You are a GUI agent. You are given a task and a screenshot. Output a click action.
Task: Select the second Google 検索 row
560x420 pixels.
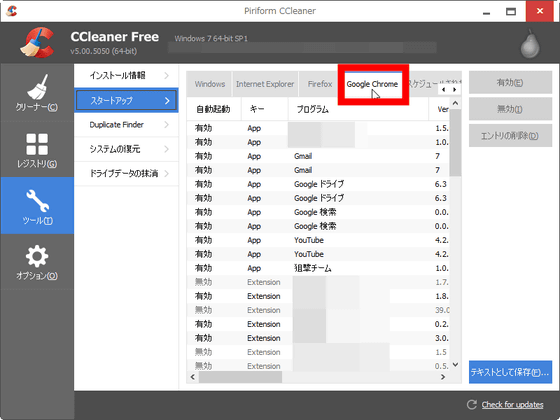(x=318, y=226)
